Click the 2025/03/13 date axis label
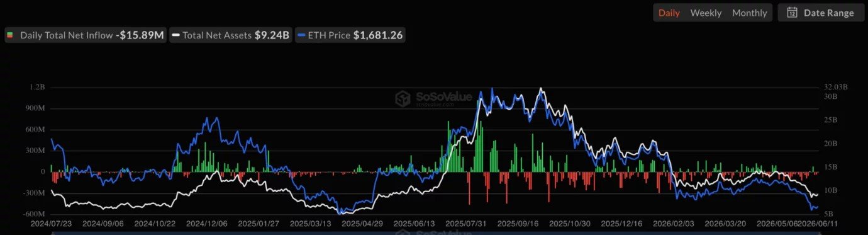Viewport: 868px width, 235px height. click(311, 223)
